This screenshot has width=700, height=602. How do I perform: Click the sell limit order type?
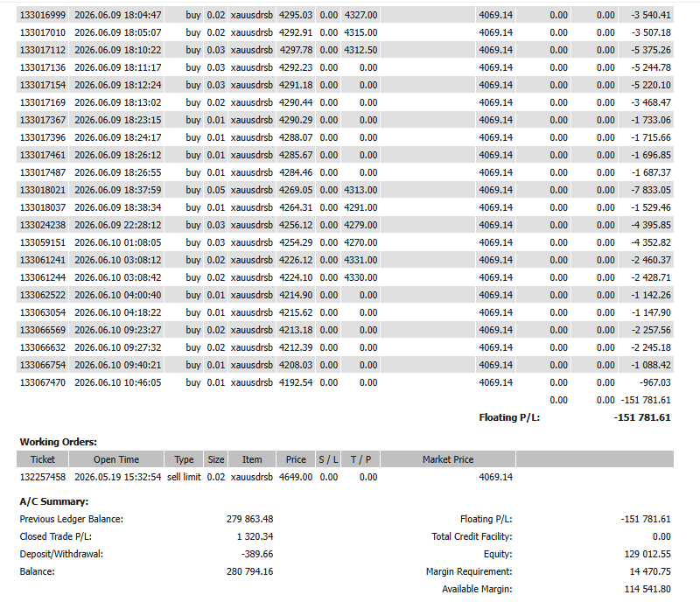pos(184,478)
